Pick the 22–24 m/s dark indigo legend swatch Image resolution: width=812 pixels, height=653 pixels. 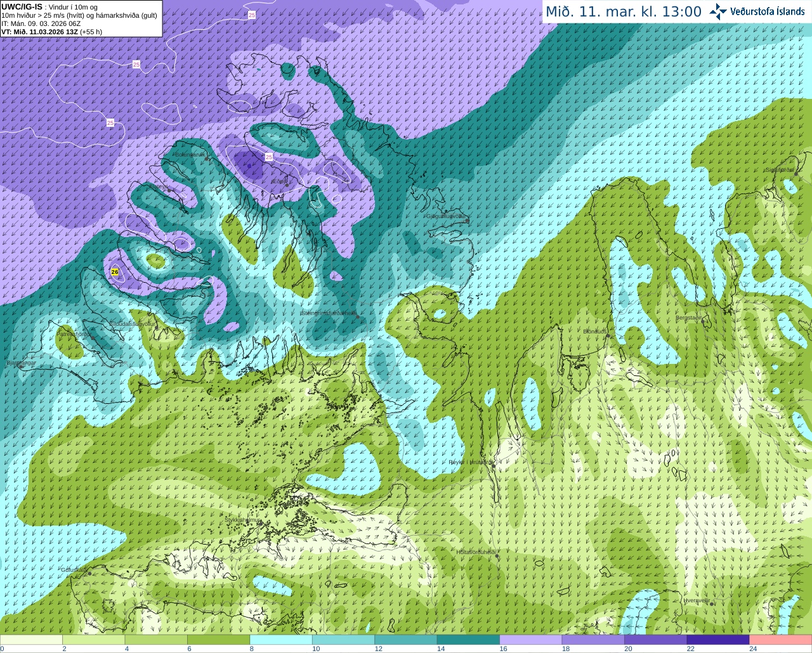(x=718, y=640)
